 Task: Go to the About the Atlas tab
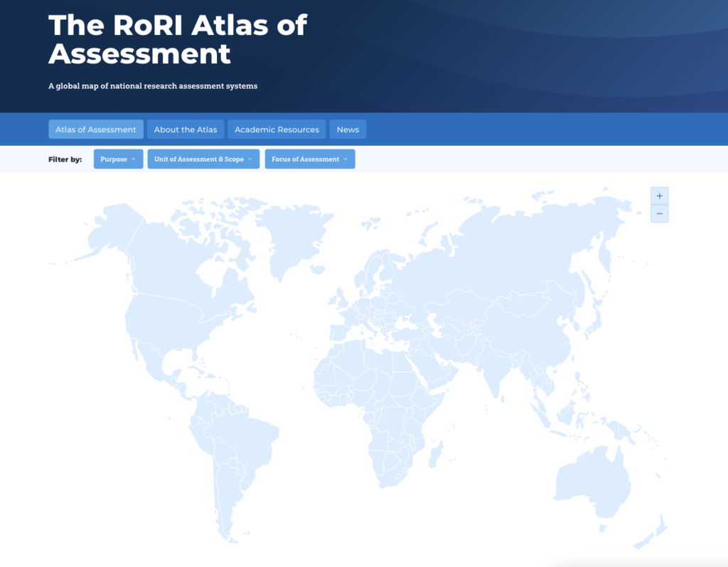[x=186, y=129]
